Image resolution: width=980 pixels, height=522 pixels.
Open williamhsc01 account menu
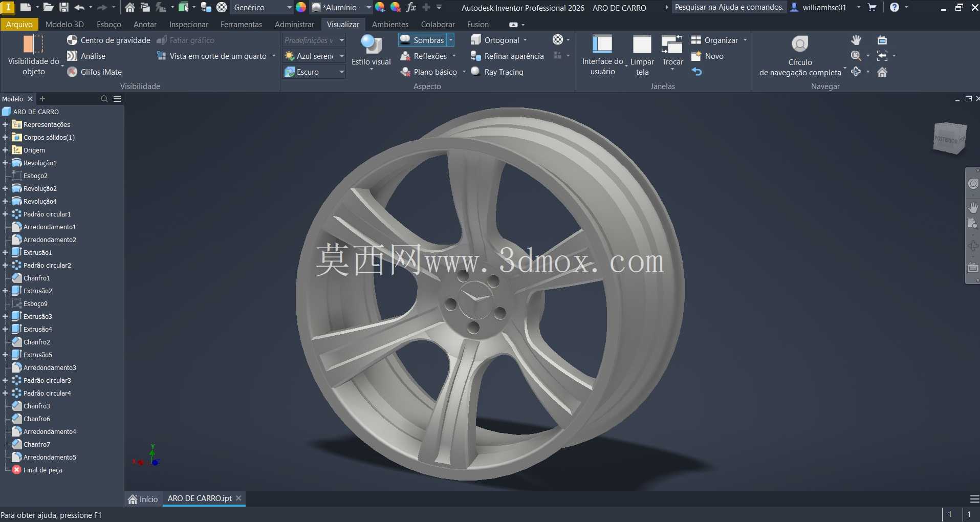pos(824,7)
